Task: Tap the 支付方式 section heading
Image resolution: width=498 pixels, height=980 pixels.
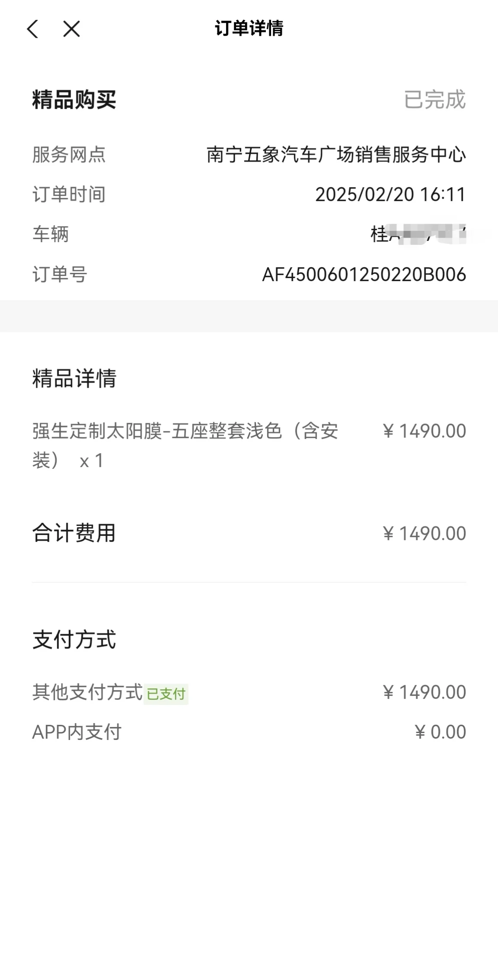Action: coord(74,640)
